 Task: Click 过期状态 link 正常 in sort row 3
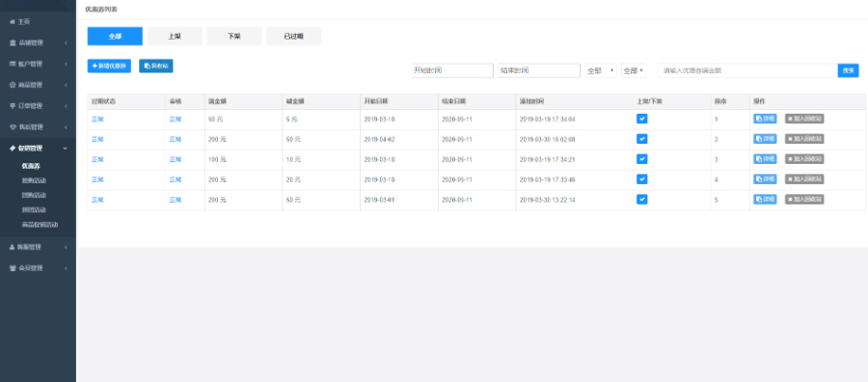tap(98, 159)
